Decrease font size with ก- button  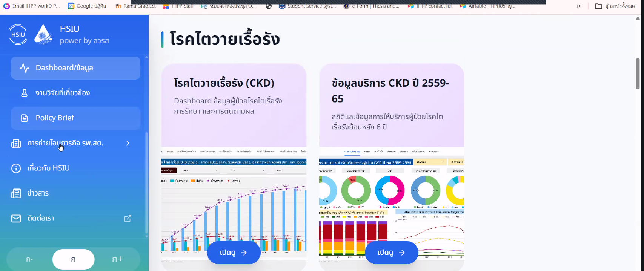click(x=29, y=259)
